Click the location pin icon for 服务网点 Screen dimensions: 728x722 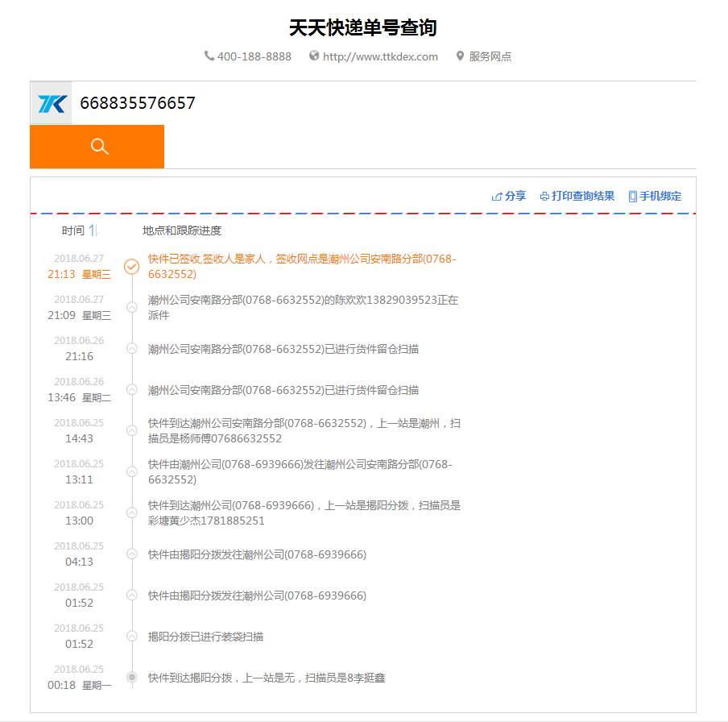point(460,56)
